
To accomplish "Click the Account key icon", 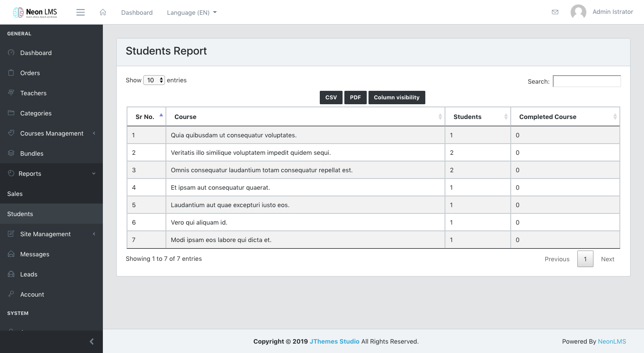I will point(11,294).
